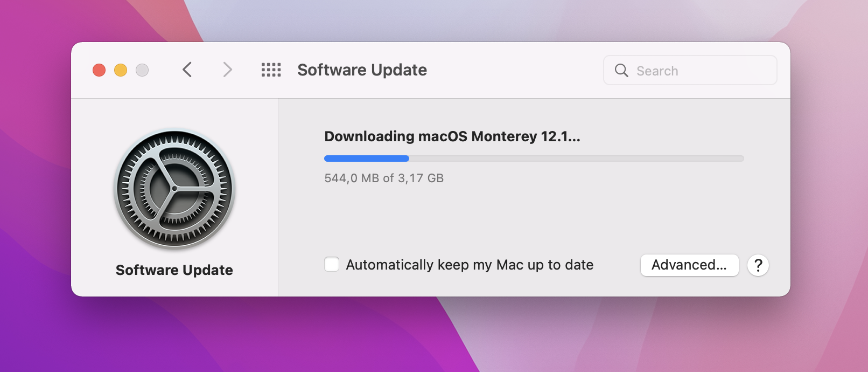
Task: Open the Advanced… options
Action: point(689,265)
